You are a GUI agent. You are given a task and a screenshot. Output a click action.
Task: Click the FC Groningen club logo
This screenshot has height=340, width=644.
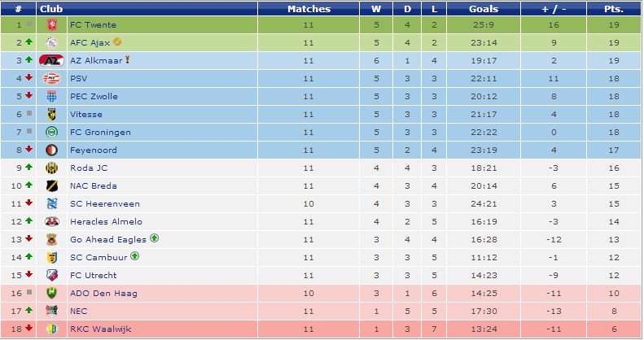[51, 133]
